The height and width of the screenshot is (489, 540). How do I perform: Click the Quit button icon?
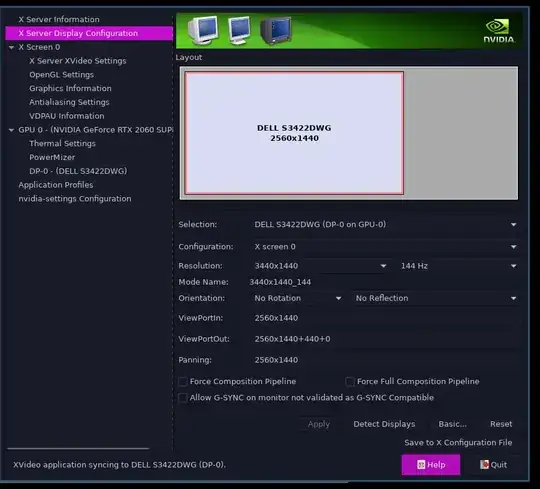pos(485,465)
